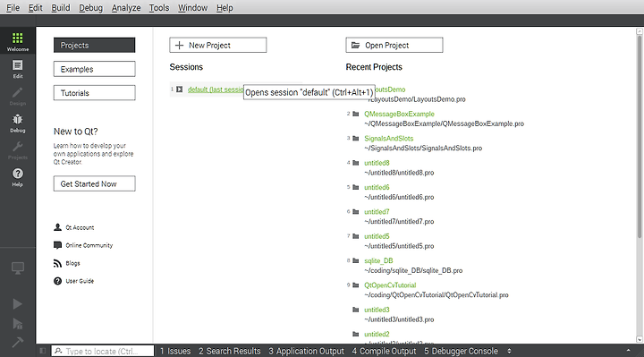Open QtOpenCvTutorial recent project

point(390,285)
